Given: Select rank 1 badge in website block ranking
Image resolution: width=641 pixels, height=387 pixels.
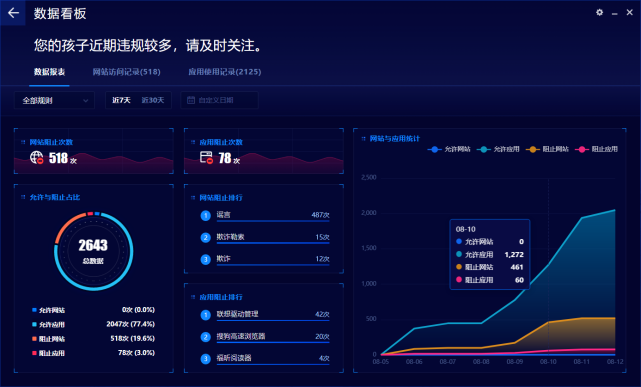Looking at the screenshot, I should pyautogui.click(x=206, y=215).
